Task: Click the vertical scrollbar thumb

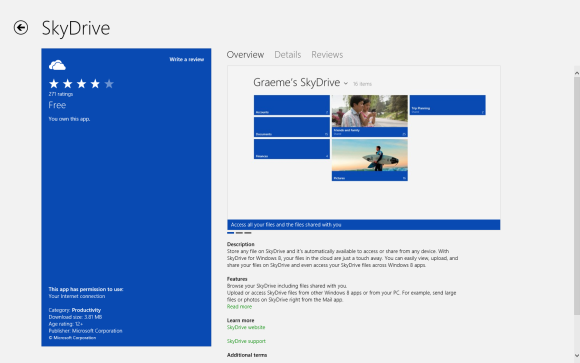Action: (x=577, y=196)
